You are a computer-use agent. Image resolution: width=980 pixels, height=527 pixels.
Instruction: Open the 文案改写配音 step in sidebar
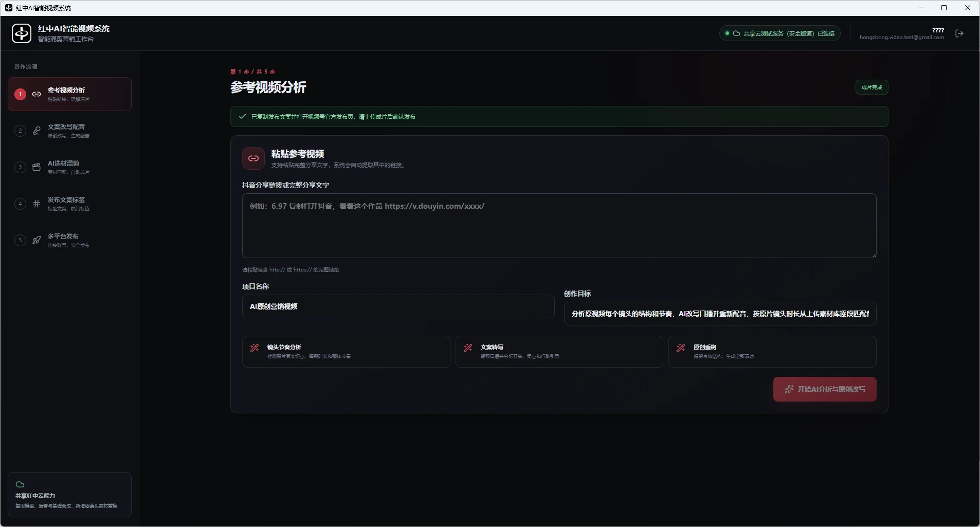[69, 131]
